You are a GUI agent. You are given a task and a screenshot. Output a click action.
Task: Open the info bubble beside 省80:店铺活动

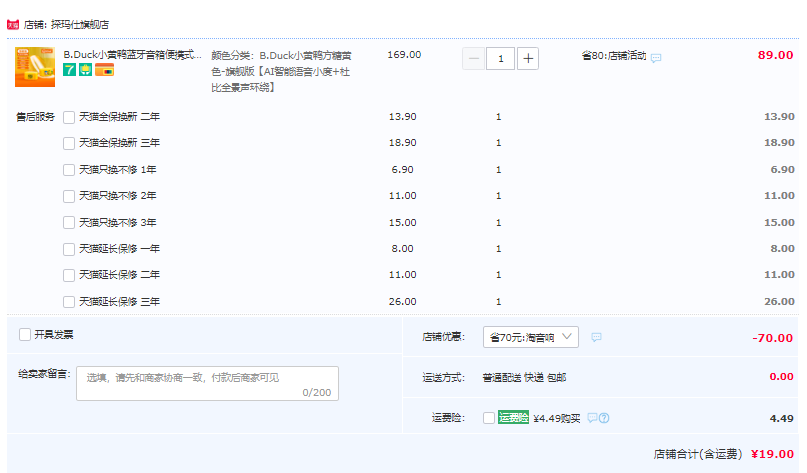tap(656, 58)
